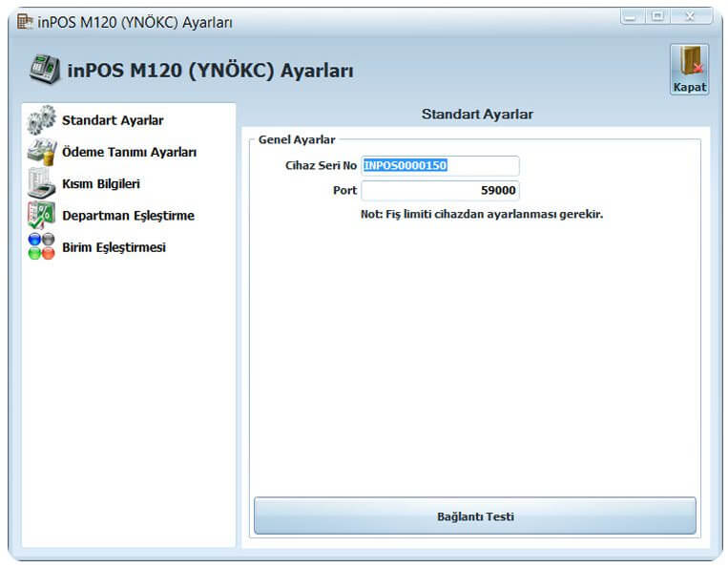728x568 pixels.
Task: Click into the Port field showing 59000
Action: [440, 190]
